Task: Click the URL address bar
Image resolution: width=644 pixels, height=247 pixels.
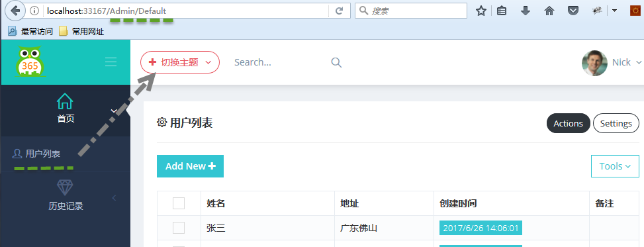Action: 185,11
